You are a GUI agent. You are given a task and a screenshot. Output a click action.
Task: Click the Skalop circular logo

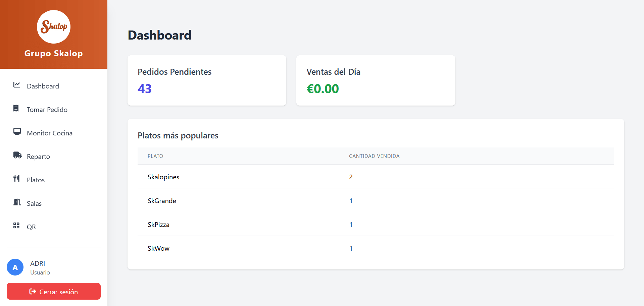pyautogui.click(x=53, y=27)
